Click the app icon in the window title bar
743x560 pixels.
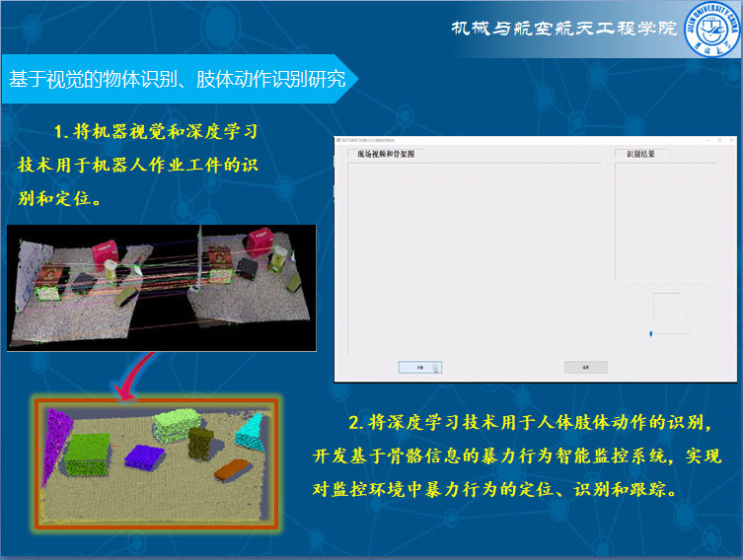click(339, 141)
